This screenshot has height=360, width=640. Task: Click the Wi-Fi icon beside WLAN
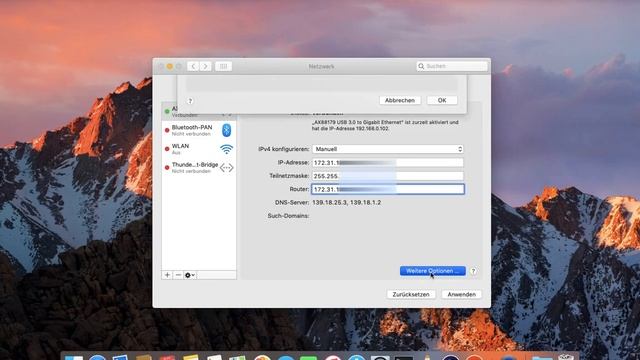[x=227, y=149]
